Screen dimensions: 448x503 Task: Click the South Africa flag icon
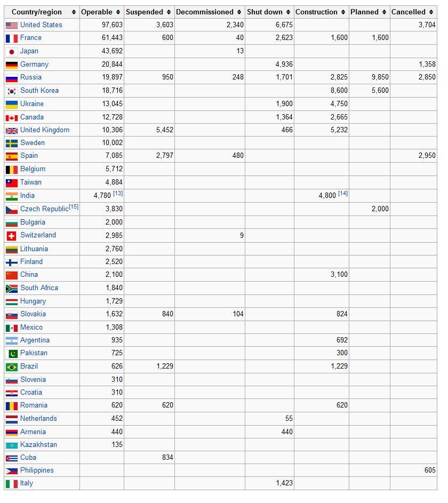[11, 289]
